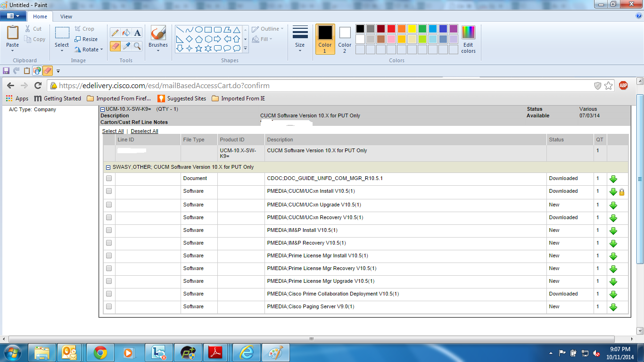Viewport: 644px width, 362px height.
Task: Click download arrow for CUCM/UCxn Upgrade V10.5(1)
Action: pos(613,206)
